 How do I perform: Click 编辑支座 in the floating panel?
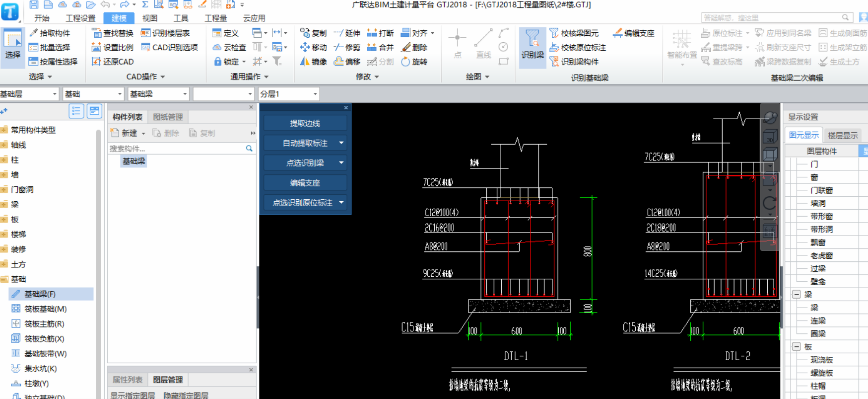(x=305, y=183)
